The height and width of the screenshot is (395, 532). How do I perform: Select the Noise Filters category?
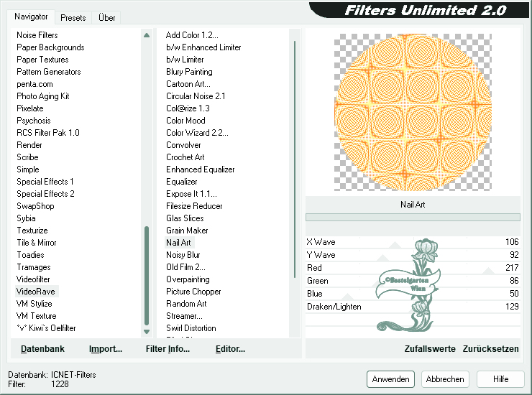[37, 35]
